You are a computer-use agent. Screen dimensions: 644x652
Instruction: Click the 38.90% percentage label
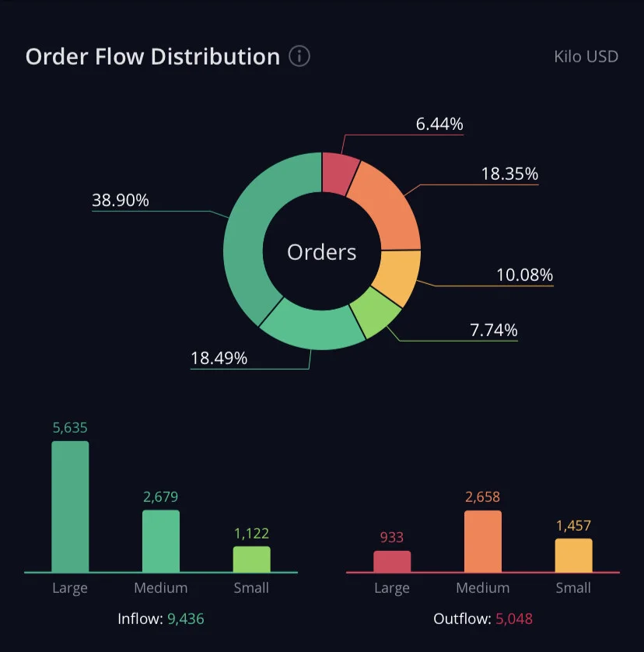tap(120, 200)
